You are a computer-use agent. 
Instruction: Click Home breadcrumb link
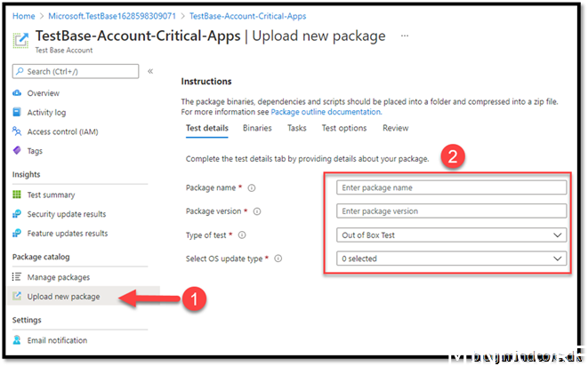[24, 16]
